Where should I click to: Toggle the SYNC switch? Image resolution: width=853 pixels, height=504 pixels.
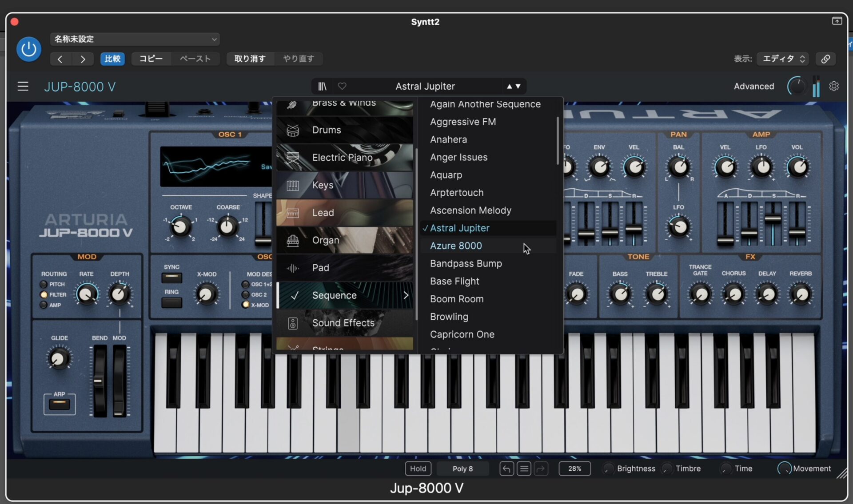(171, 278)
